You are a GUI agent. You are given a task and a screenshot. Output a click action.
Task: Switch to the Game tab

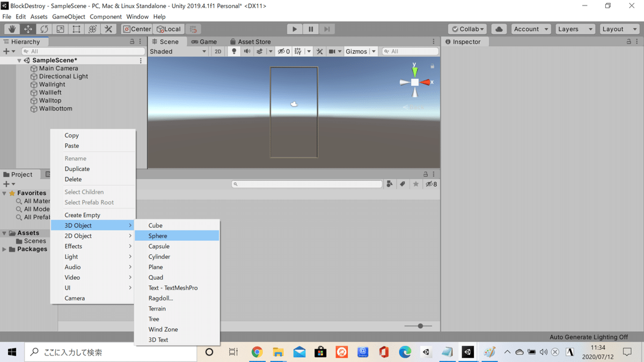pyautogui.click(x=204, y=41)
